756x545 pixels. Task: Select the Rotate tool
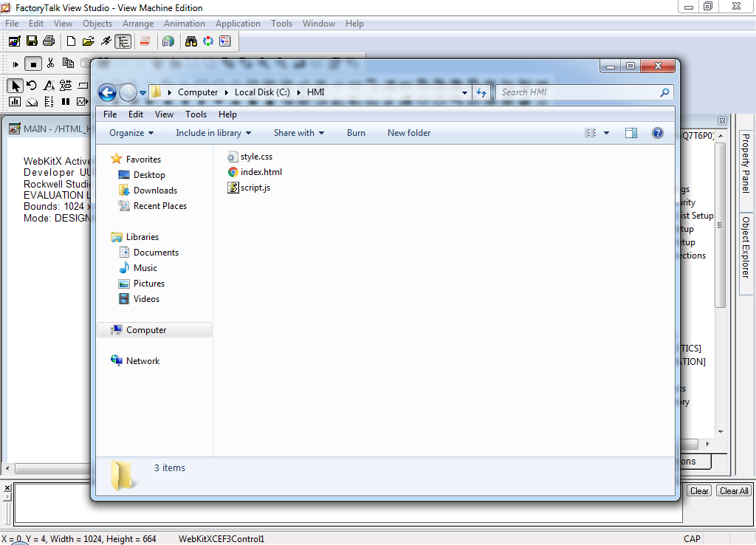point(32,86)
